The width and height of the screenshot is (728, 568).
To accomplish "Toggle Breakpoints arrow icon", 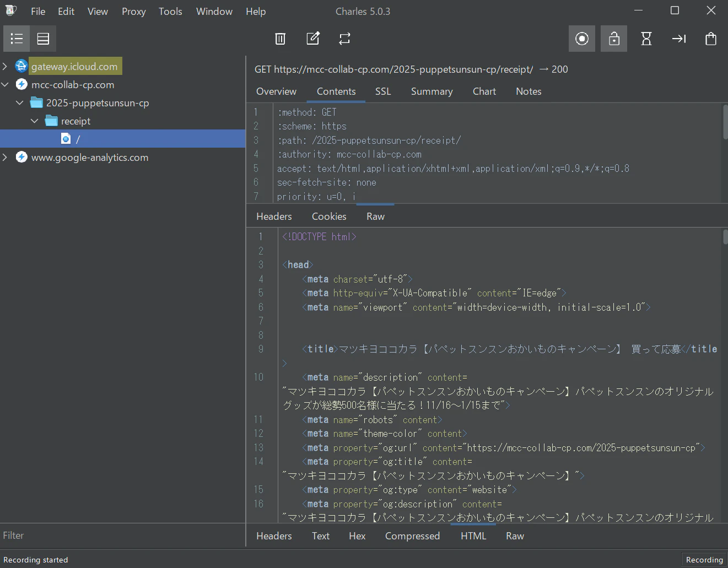I will [x=679, y=39].
